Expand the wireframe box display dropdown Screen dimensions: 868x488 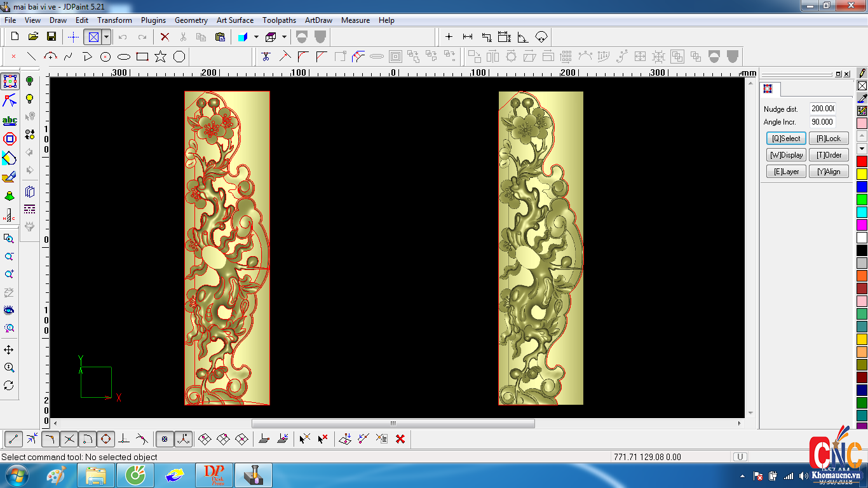coord(284,37)
